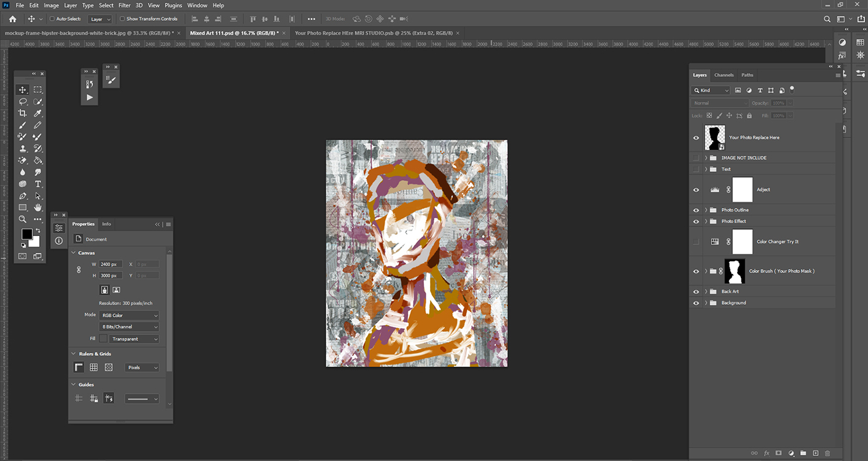
Task: Open the 8 Bits/Channel dropdown
Action: pos(129,327)
